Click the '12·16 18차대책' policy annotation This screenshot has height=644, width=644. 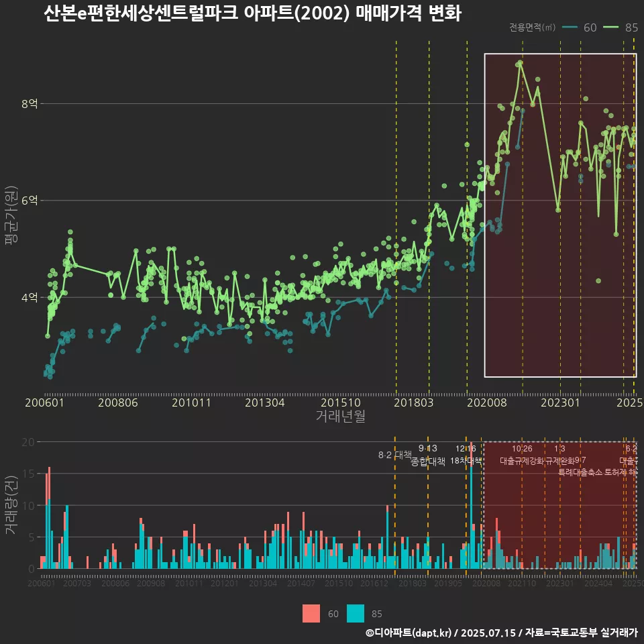466,455
